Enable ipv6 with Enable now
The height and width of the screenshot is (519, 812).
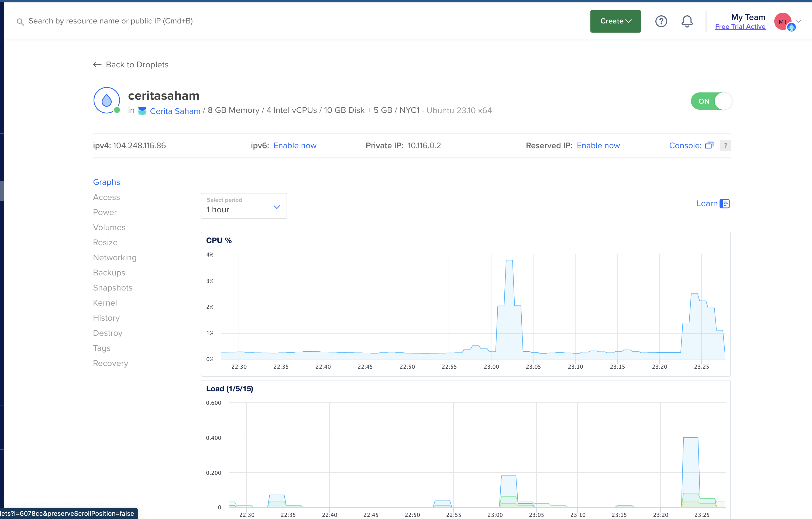tap(295, 146)
